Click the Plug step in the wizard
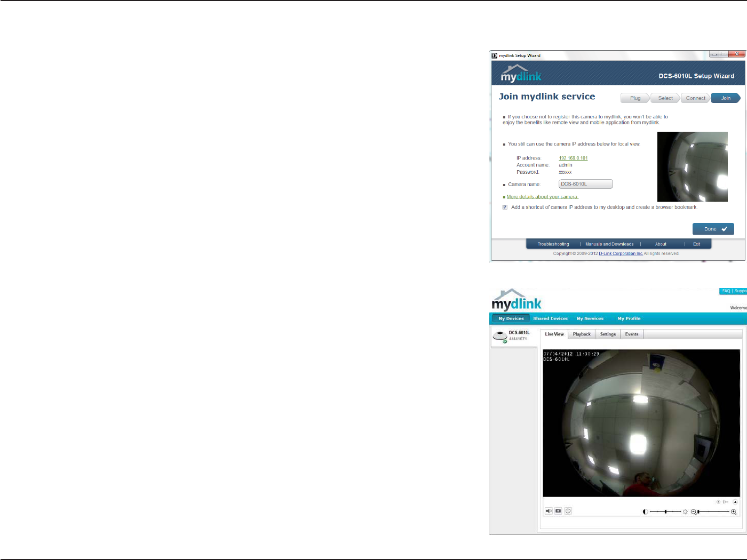 (x=635, y=98)
